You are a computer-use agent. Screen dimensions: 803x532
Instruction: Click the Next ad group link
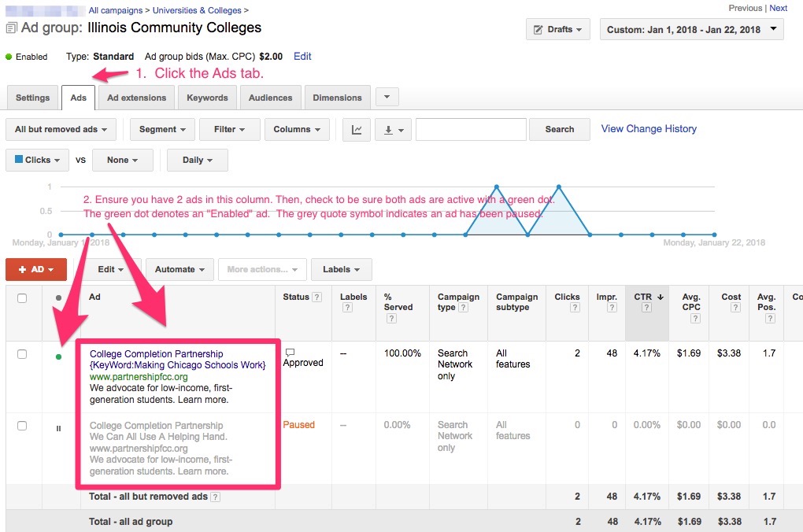[779, 8]
